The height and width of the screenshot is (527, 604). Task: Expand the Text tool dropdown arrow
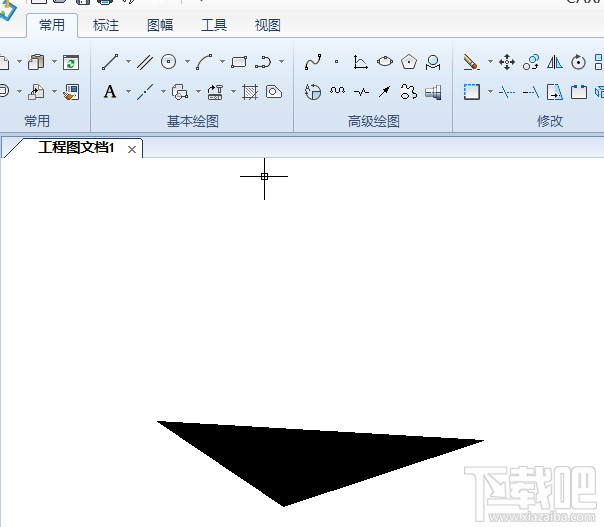click(x=128, y=92)
